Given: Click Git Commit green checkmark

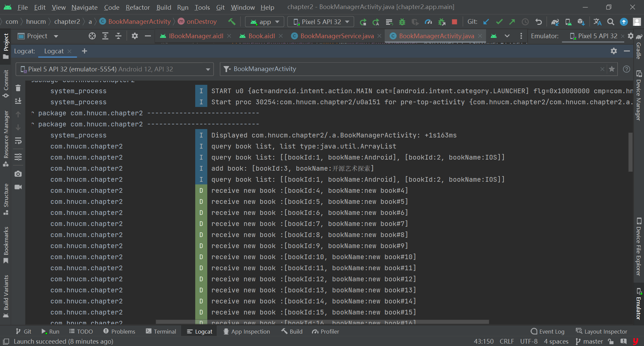Looking at the screenshot, I should [x=499, y=22].
